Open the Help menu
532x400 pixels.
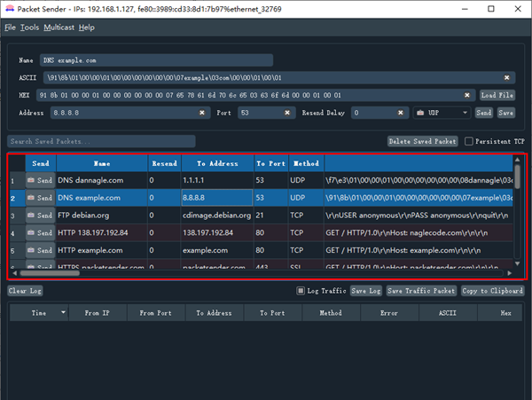pos(87,27)
